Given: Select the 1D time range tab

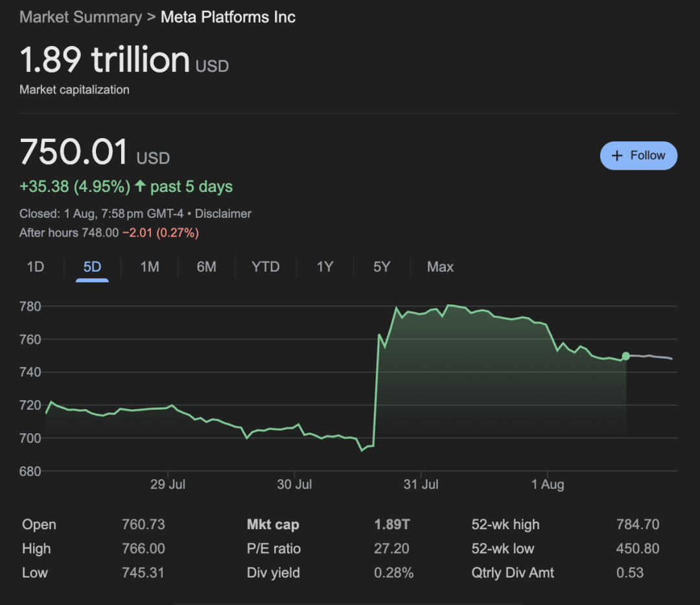Looking at the screenshot, I should pos(36,267).
